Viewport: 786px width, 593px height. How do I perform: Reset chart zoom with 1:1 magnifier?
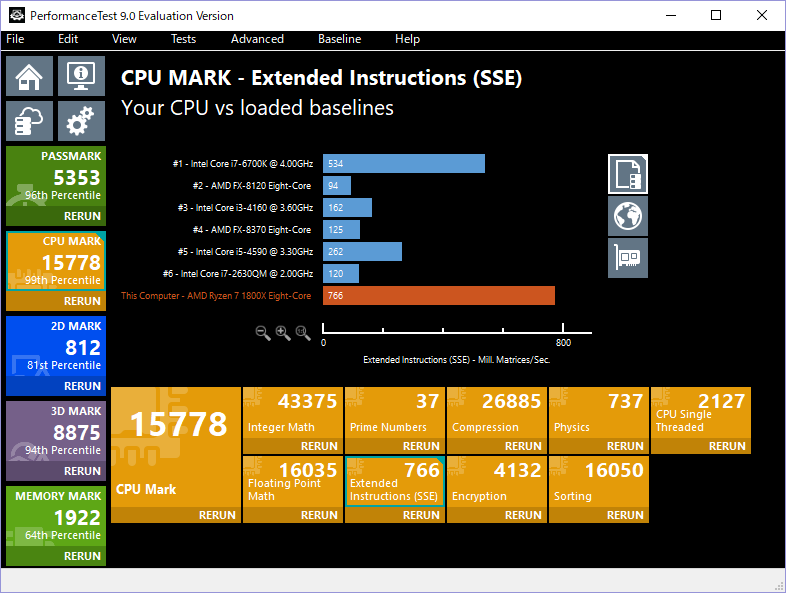tap(303, 333)
